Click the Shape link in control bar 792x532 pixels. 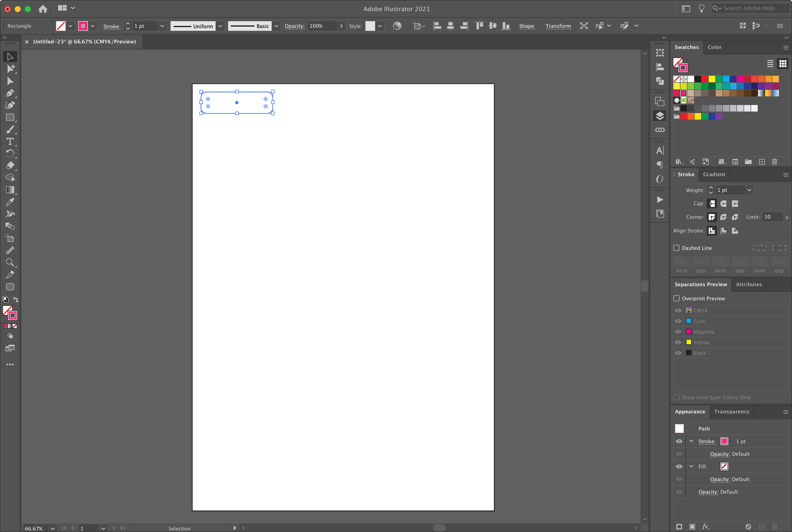coord(527,26)
